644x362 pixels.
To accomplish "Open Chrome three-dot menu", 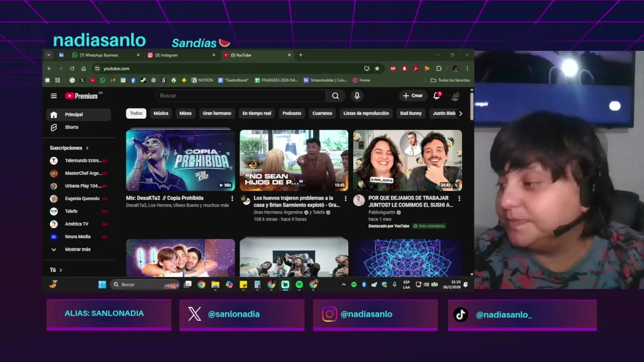I will pos(467,68).
